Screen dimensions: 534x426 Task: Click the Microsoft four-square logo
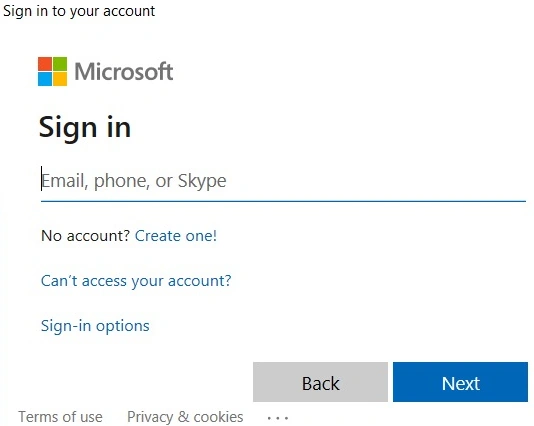(x=52, y=72)
